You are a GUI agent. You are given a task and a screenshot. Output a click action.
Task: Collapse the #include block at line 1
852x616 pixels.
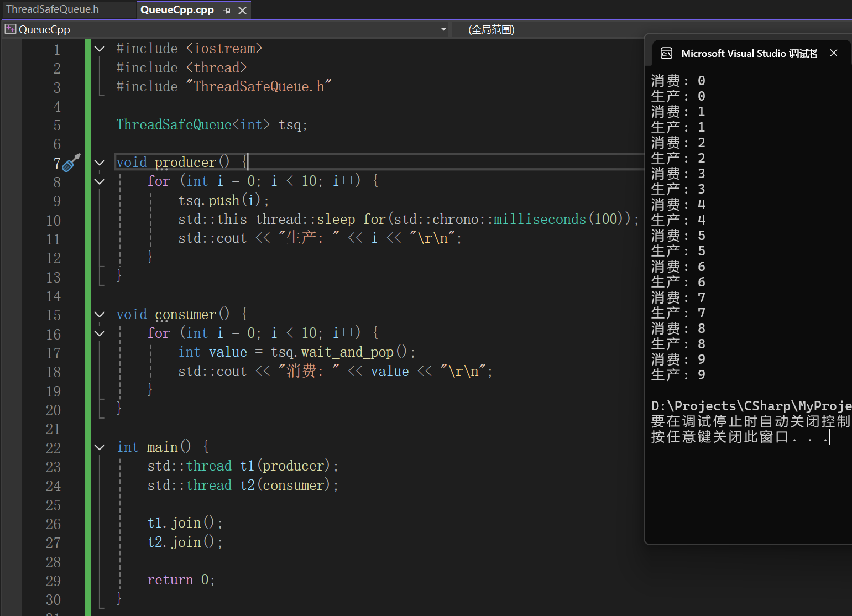click(x=100, y=49)
